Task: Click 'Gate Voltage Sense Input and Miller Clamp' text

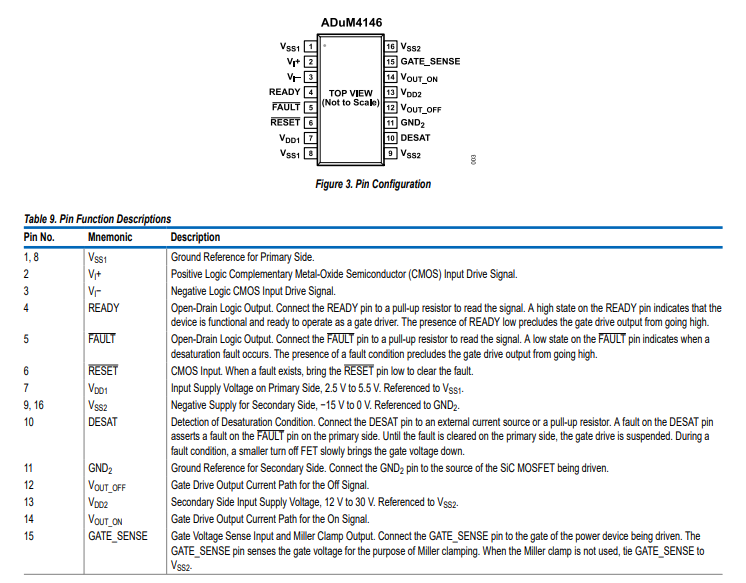Action: 438,551
